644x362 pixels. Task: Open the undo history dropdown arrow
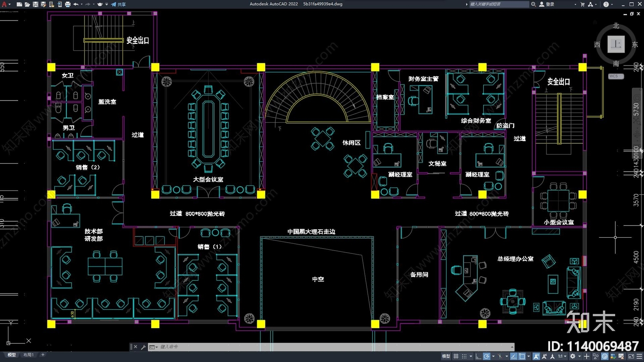(x=82, y=4)
